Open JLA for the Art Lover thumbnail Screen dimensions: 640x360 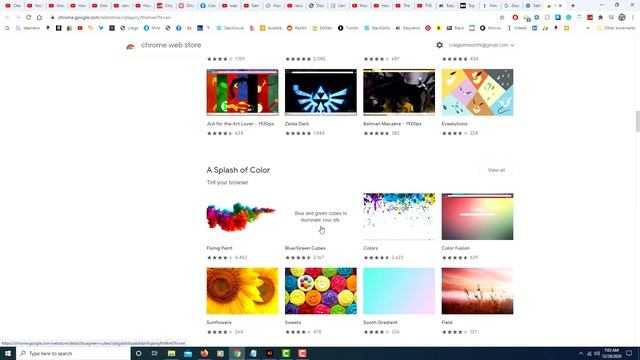coord(242,92)
